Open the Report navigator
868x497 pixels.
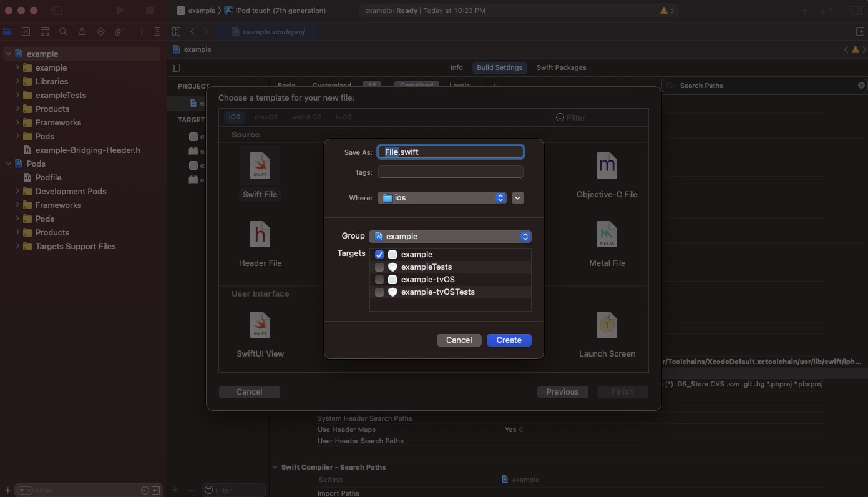pos(157,31)
